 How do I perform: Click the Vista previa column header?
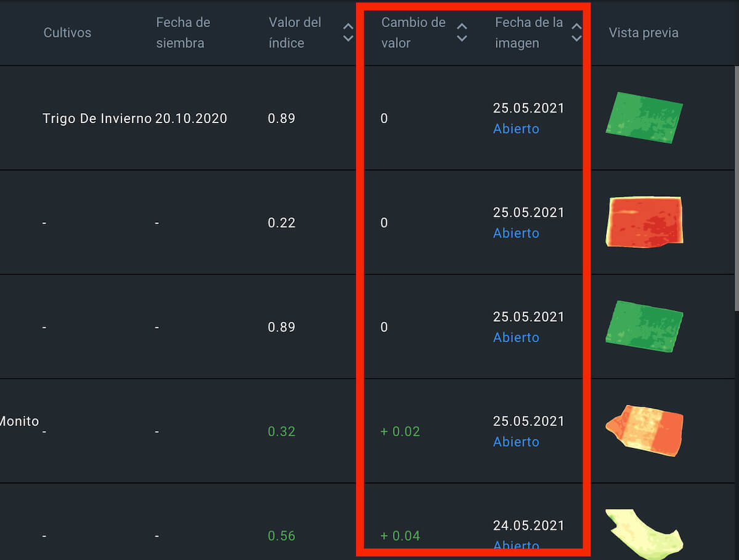pyautogui.click(x=644, y=33)
